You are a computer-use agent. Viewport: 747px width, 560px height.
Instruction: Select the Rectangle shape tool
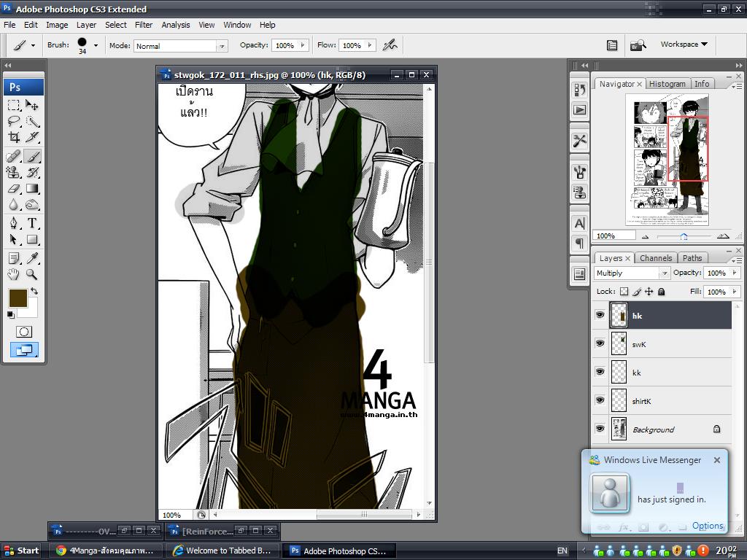[32, 239]
